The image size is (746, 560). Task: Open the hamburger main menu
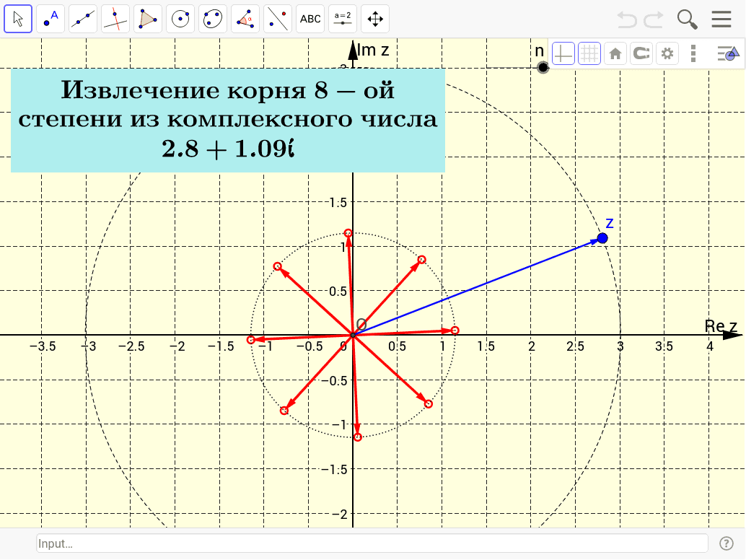721,19
